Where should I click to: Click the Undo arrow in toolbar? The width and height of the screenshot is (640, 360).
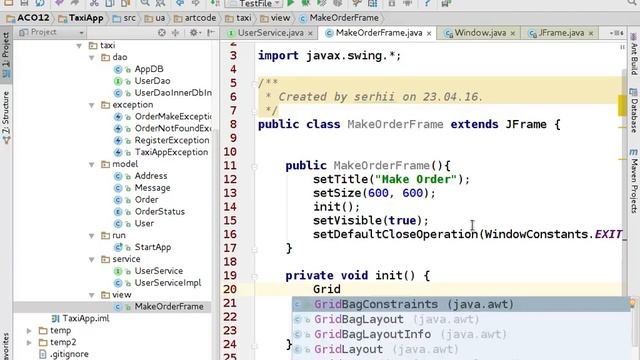click(x=59, y=3)
